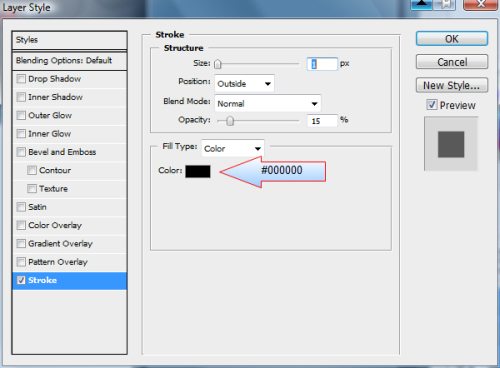Screen dimensions: 500x368
Task: Tick the Inner Shadow checkbox
Action: [21, 97]
